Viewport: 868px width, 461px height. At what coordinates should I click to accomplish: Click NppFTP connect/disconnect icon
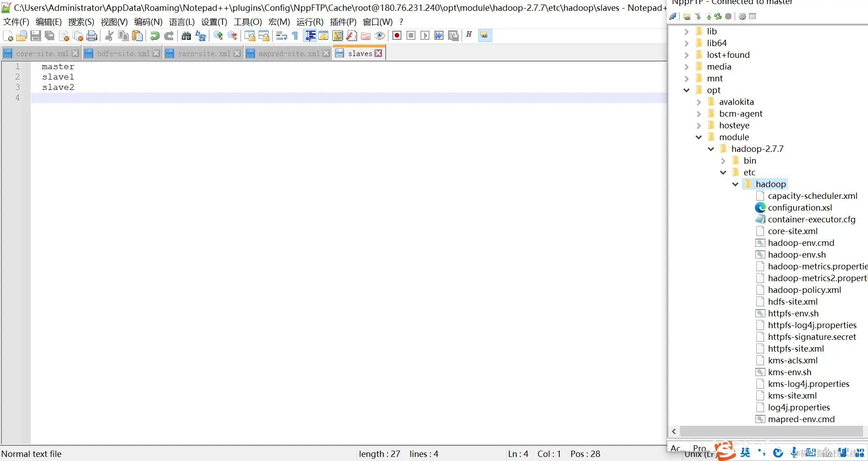(673, 16)
